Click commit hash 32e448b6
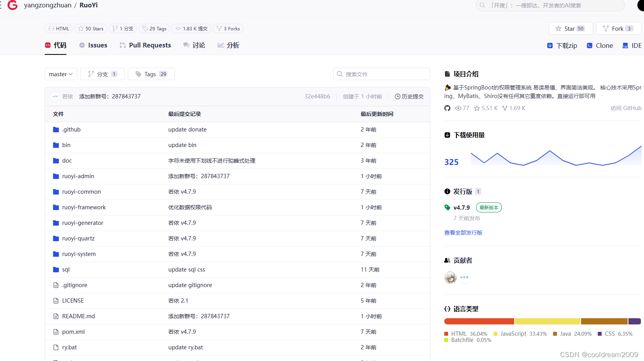Image resolution: width=644 pixels, height=361 pixels. (x=317, y=96)
